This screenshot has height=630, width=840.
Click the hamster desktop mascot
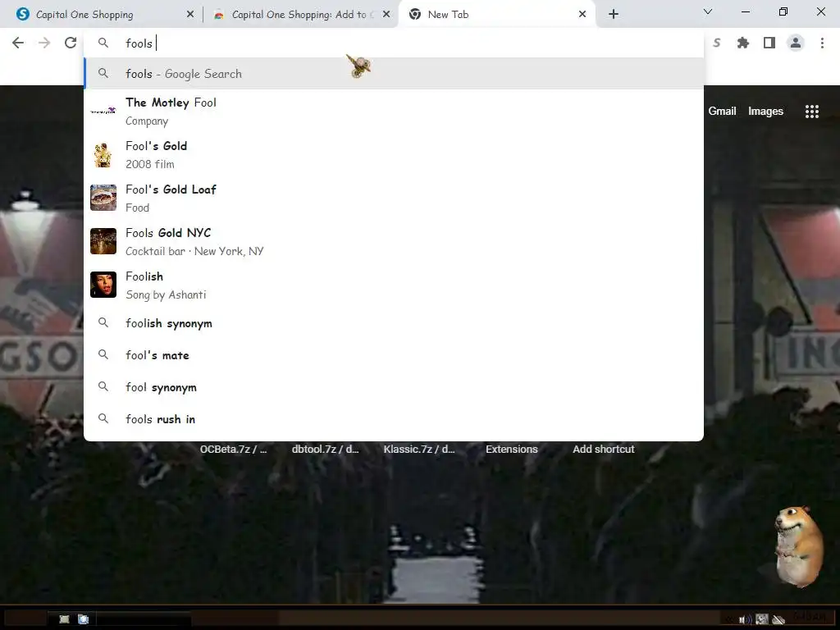tap(798, 546)
